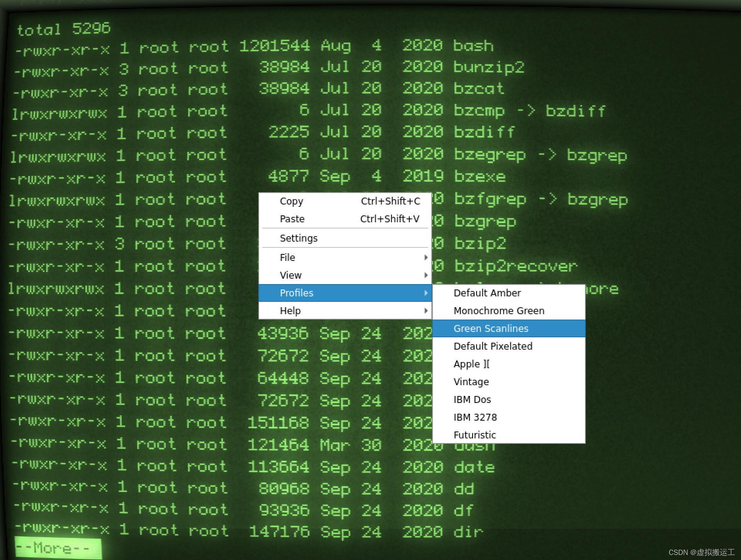Click the 'bzegrep -> bzgrep' symlink text
Screen dimensions: 741x560
tap(541, 155)
